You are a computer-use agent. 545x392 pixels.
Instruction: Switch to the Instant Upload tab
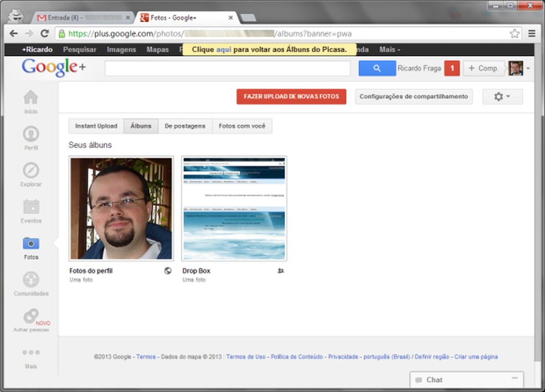pyautogui.click(x=96, y=126)
